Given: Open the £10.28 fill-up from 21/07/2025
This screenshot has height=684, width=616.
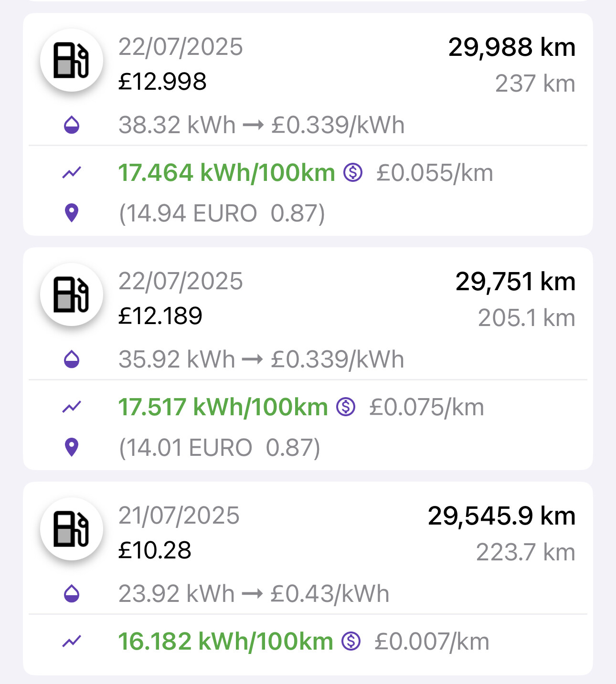Looking at the screenshot, I should 308,579.
